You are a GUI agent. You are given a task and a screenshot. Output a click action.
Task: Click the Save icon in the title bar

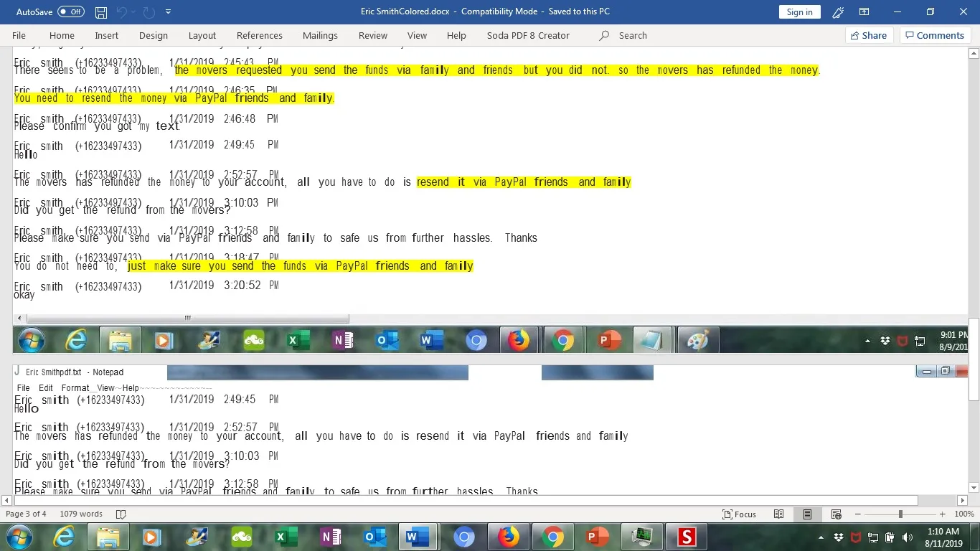pyautogui.click(x=101, y=12)
